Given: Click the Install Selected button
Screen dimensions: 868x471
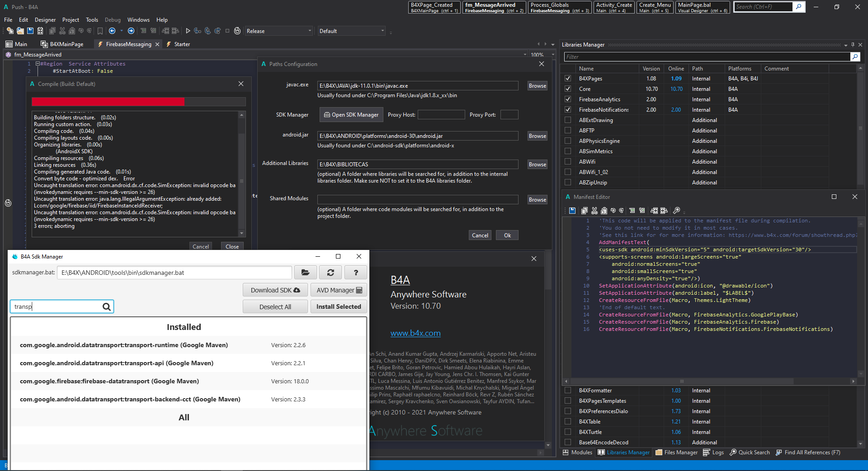Looking at the screenshot, I should [x=339, y=306].
